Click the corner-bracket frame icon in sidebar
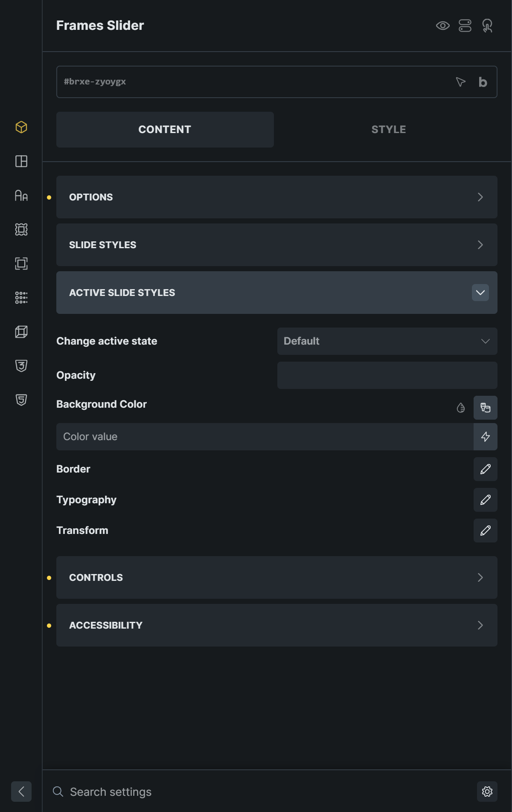Viewport: 512px width, 812px height. pos(21,264)
